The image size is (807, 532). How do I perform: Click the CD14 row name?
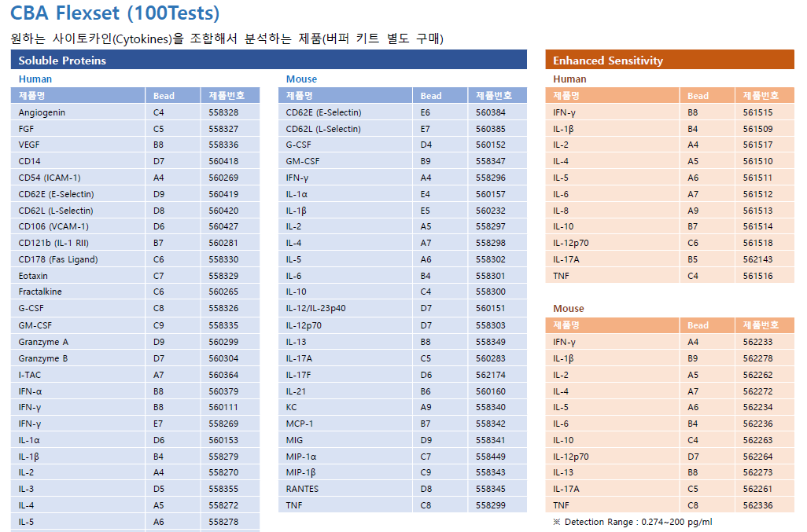click(29, 161)
